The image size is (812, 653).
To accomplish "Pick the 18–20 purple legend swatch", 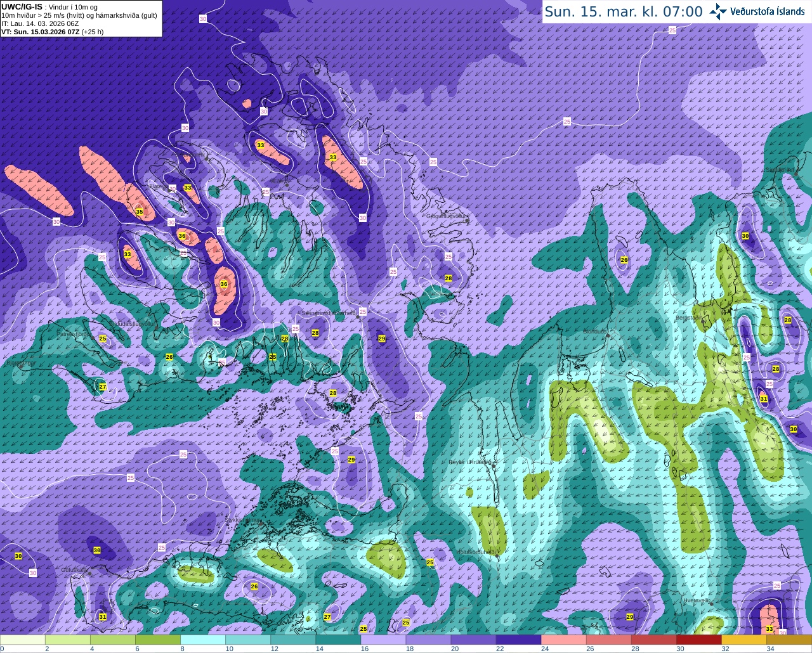I will (428, 640).
